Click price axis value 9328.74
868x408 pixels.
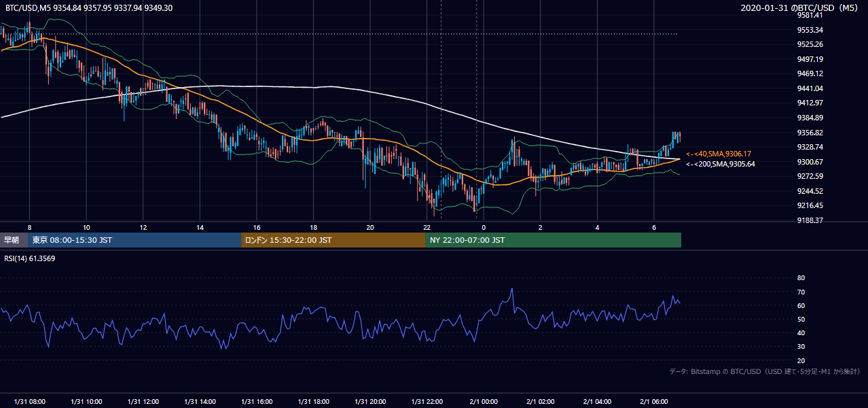click(x=810, y=147)
